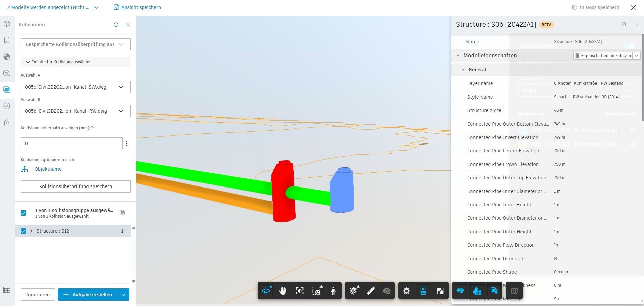Click Ansicht speichern
This screenshot has width=644, height=306.
(137, 7)
